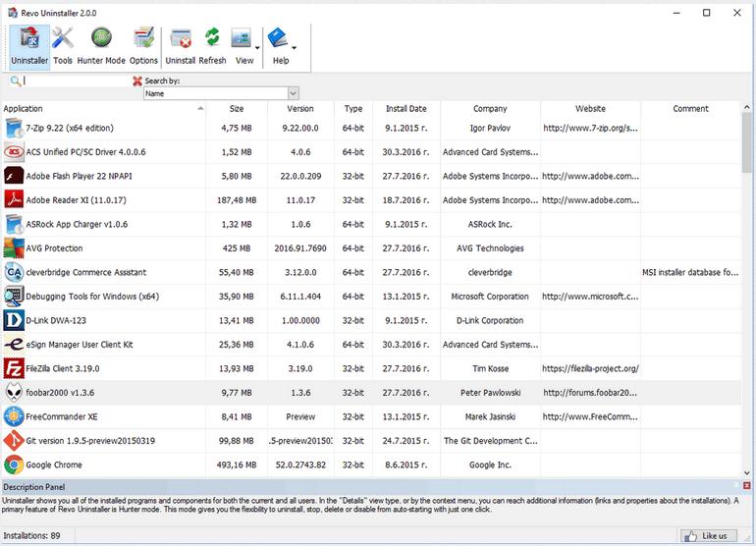Close the Description Panel

point(746,486)
